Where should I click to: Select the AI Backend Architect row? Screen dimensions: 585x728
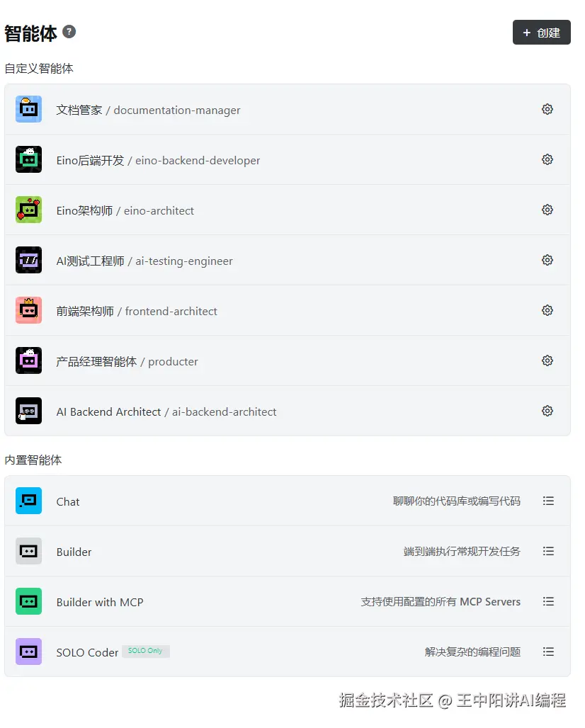click(166, 411)
